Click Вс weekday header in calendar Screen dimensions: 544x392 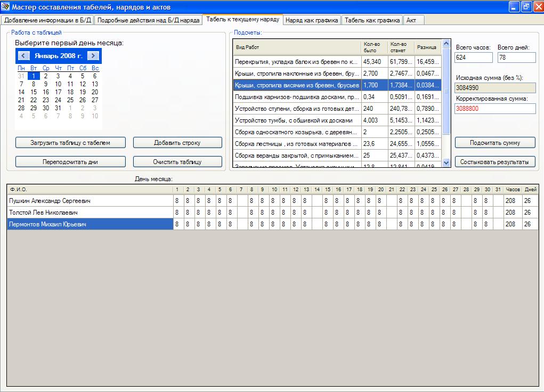[x=95, y=68]
